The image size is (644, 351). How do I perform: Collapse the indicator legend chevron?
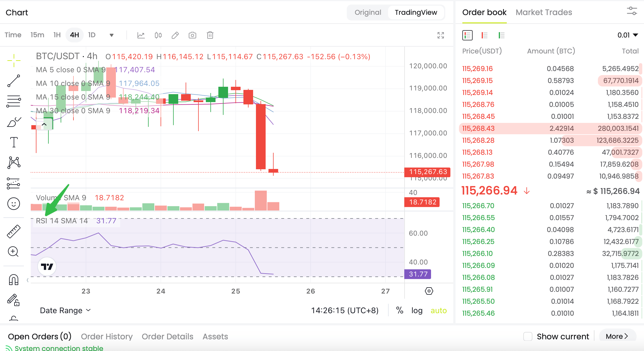[x=44, y=124]
